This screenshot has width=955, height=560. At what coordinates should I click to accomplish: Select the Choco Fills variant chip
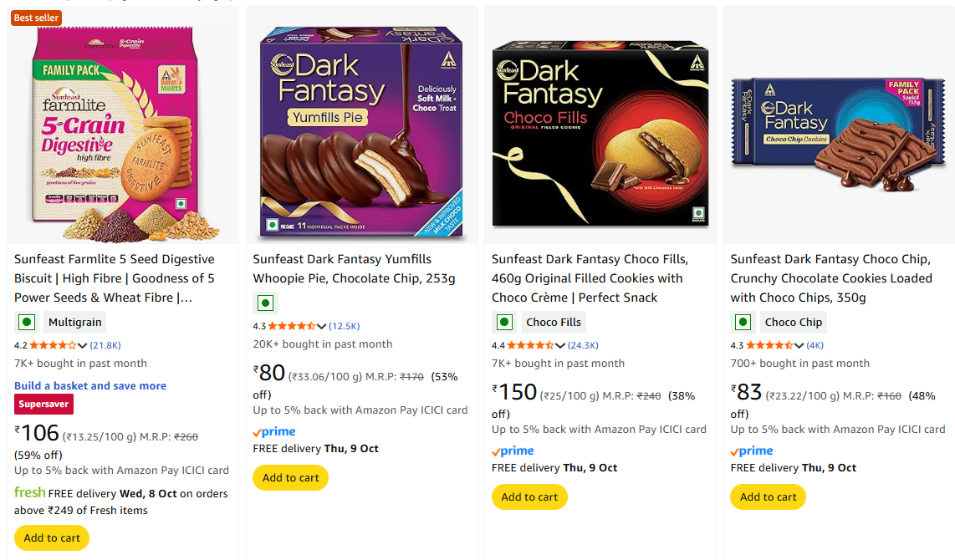point(553,322)
